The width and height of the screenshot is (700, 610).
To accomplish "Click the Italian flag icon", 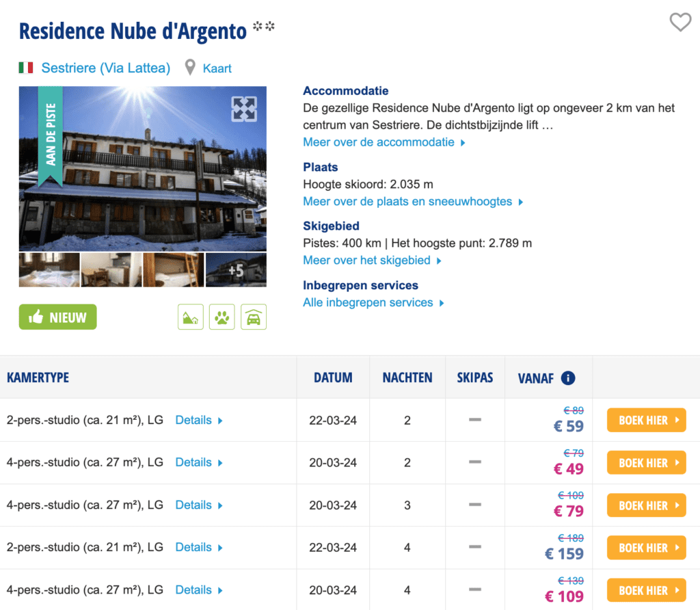I will click(x=26, y=68).
